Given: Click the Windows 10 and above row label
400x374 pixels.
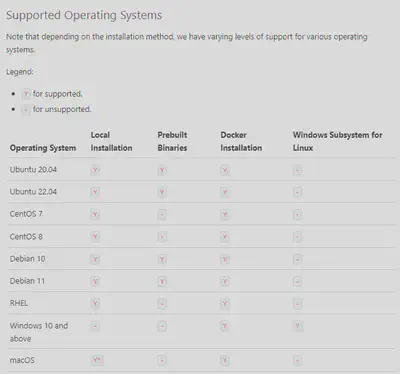Looking at the screenshot, I should click(39, 332).
